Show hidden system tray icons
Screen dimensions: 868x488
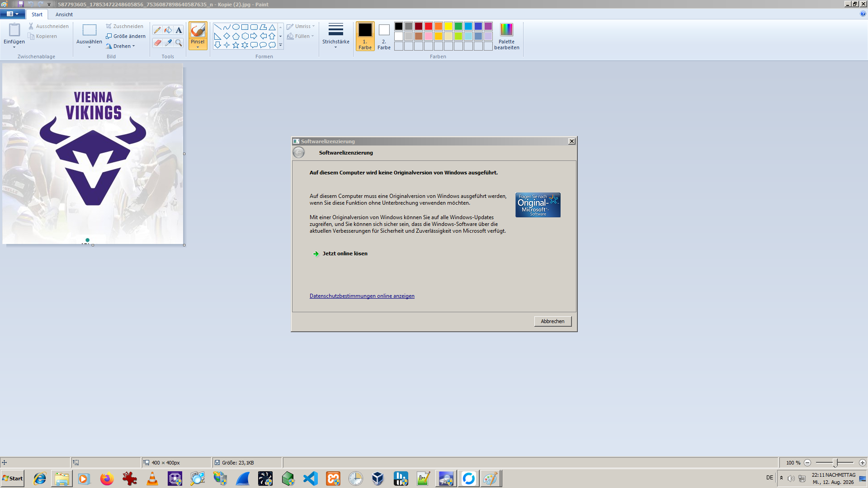(781, 478)
